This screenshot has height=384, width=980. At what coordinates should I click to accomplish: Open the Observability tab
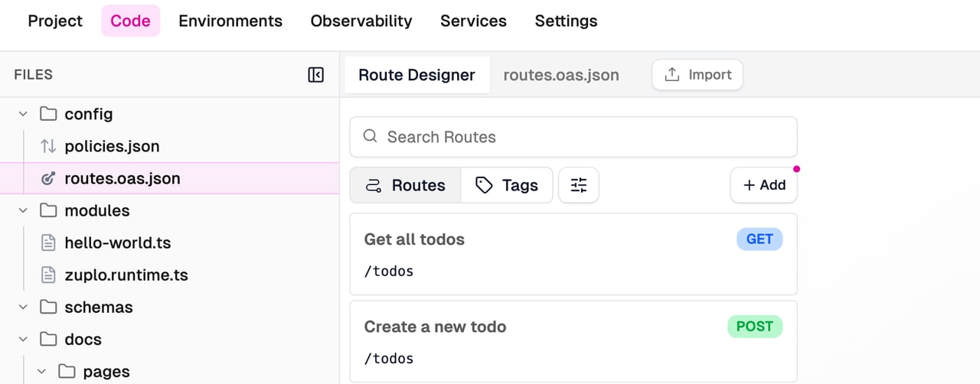(361, 21)
